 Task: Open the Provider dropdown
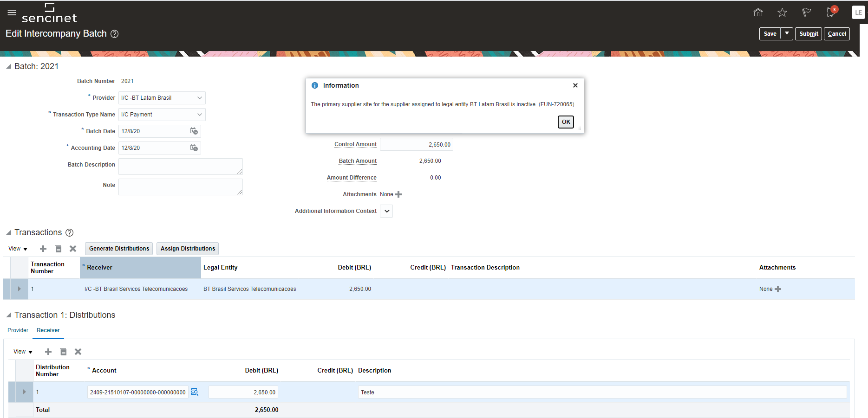200,98
